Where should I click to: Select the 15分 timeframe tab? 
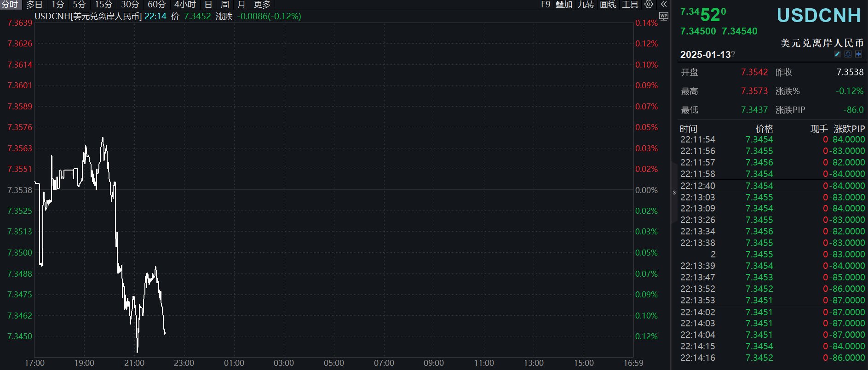click(103, 5)
